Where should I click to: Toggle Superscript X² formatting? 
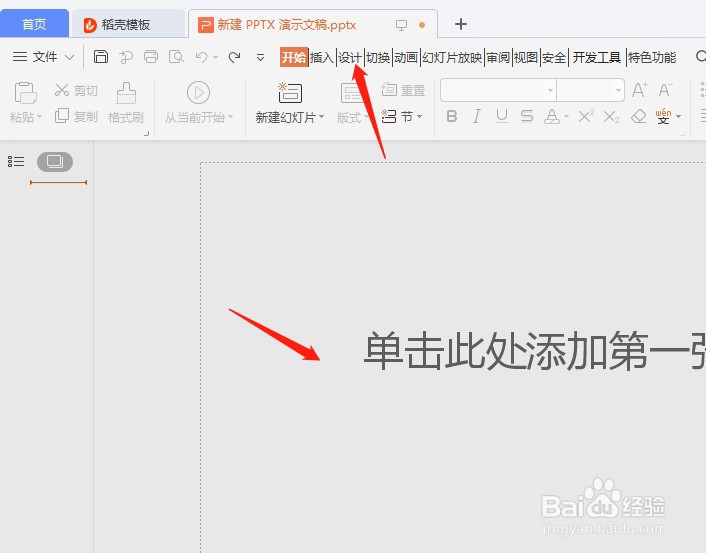pyautogui.click(x=586, y=116)
